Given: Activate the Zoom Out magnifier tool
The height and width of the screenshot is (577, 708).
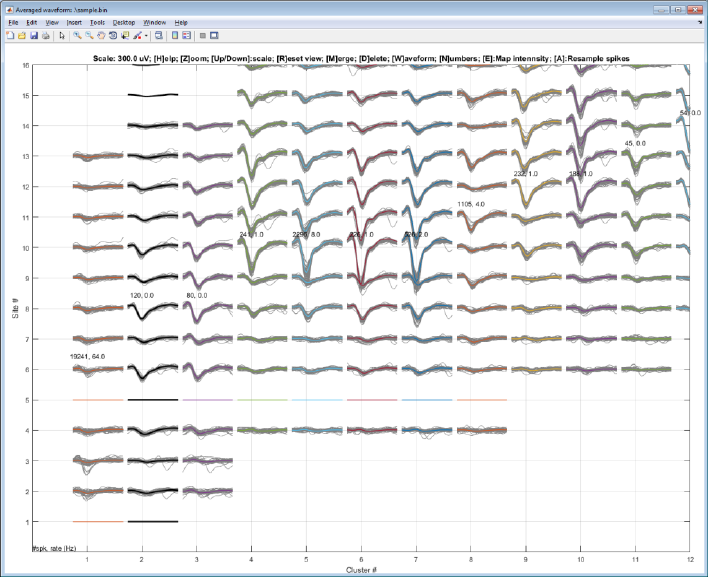Looking at the screenshot, I should coord(89,35).
